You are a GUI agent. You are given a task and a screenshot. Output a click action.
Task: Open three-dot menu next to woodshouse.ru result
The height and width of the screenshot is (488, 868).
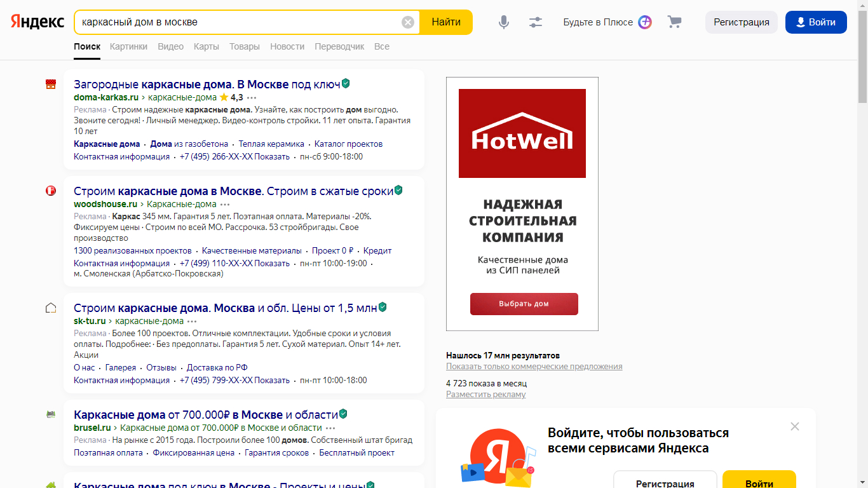coord(225,205)
